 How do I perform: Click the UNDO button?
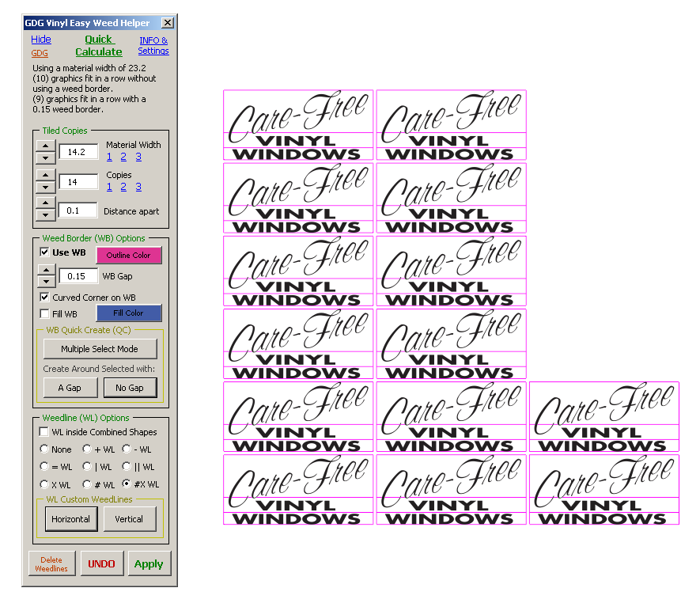point(102,563)
